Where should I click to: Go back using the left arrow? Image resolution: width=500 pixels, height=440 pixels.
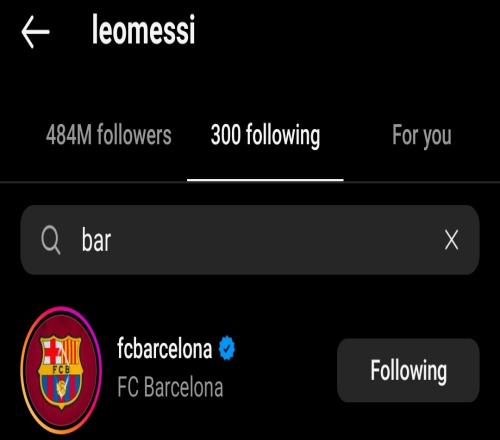pos(35,32)
